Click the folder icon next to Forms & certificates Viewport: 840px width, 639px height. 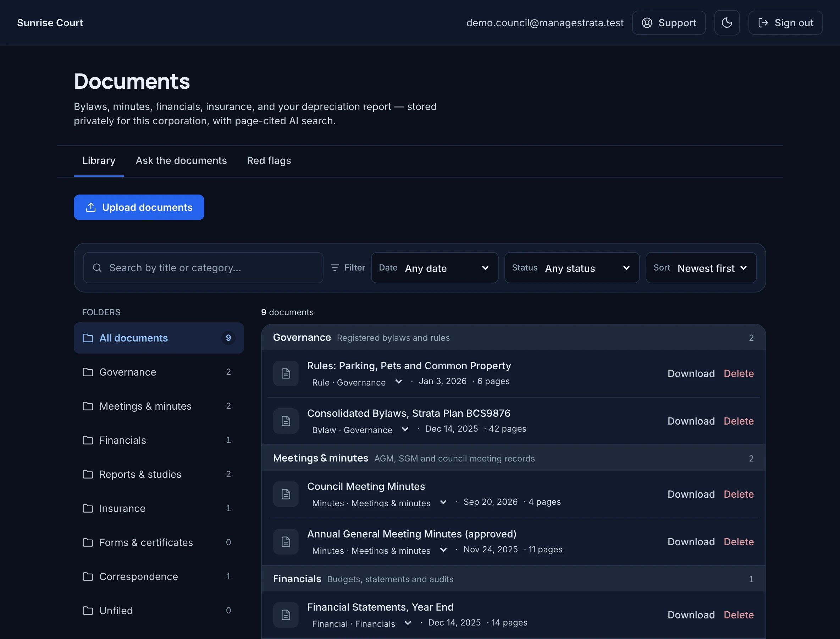(88, 542)
